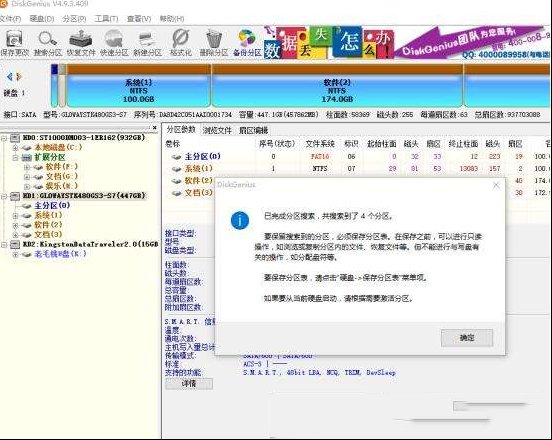This screenshot has width=552, height=440.
Task: Click the blue info icon in the dialog
Action: [x=240, y=220]
